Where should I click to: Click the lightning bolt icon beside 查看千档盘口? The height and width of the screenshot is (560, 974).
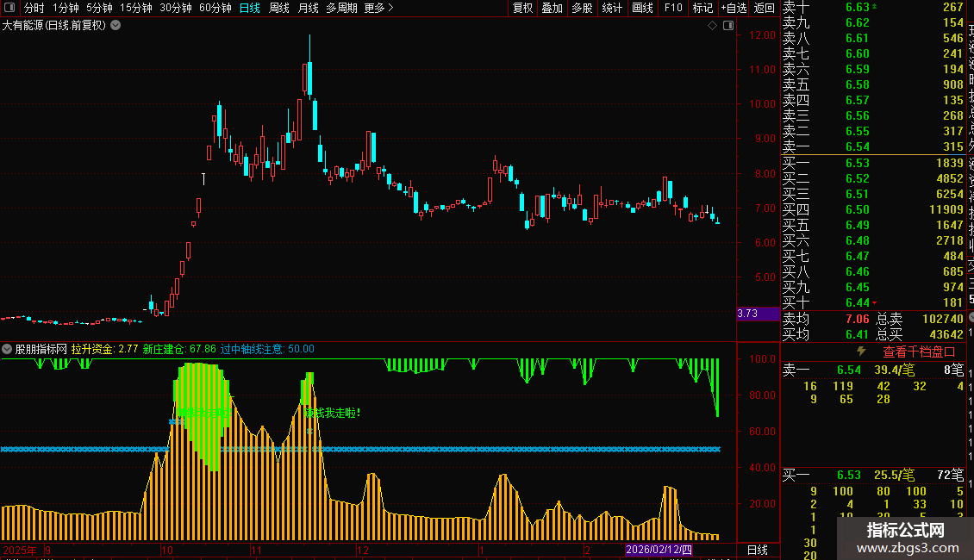pos(862,352)
